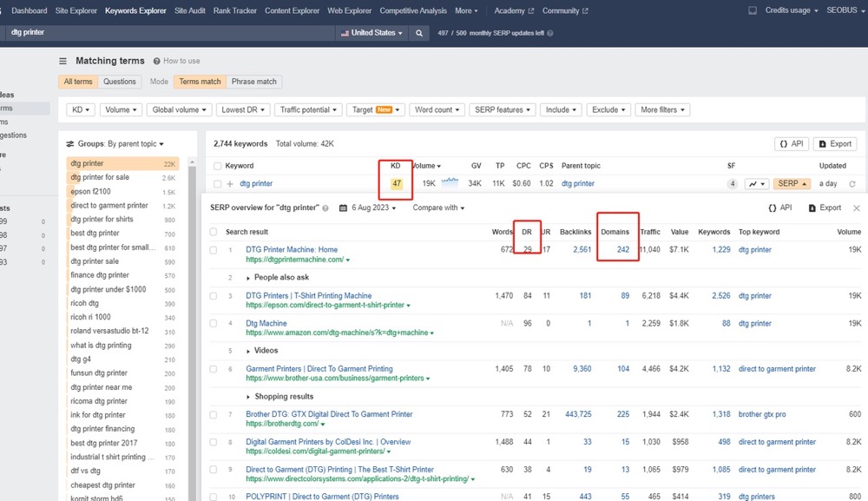This screenshot has height=501, width=868.
Task: Open the SERP features filter
Action: click(502, 110)
